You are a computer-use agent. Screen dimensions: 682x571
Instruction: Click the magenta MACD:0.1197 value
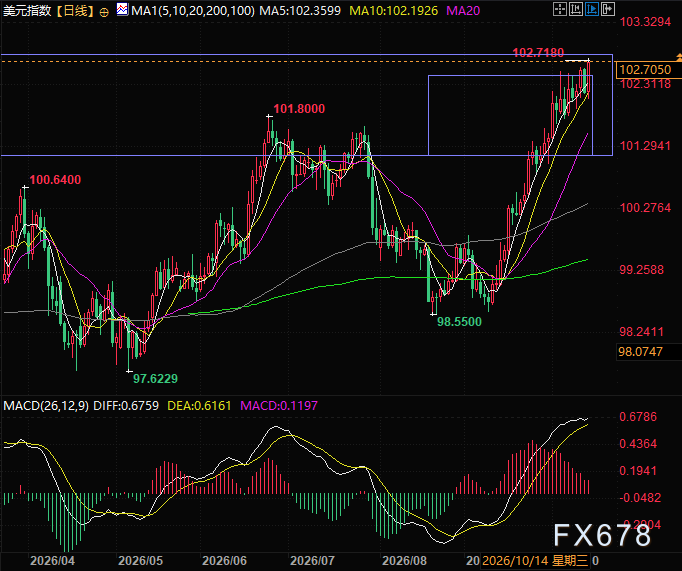coord(279,406)
